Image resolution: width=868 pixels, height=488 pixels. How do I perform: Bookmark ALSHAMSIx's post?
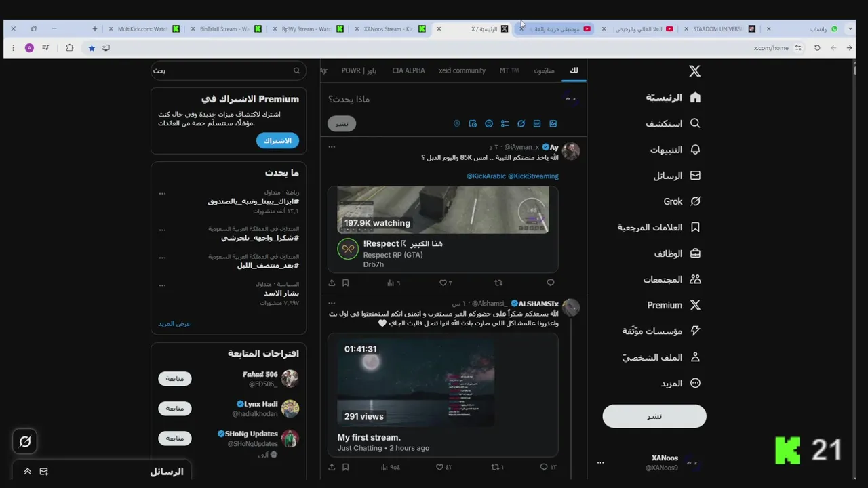coord(345,467)
